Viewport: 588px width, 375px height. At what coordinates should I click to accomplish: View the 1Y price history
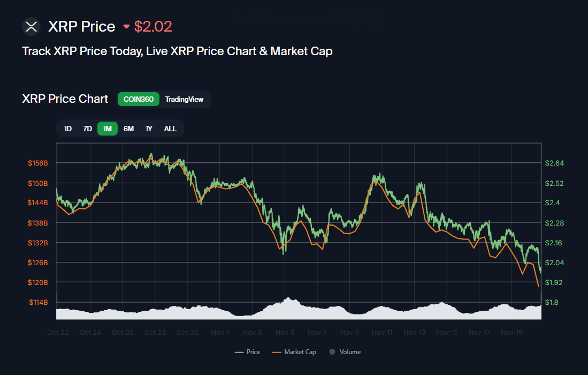coord(149,129)
